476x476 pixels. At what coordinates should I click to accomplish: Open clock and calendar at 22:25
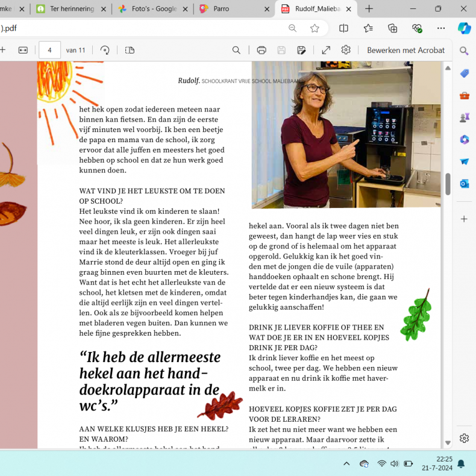point(437,463)
